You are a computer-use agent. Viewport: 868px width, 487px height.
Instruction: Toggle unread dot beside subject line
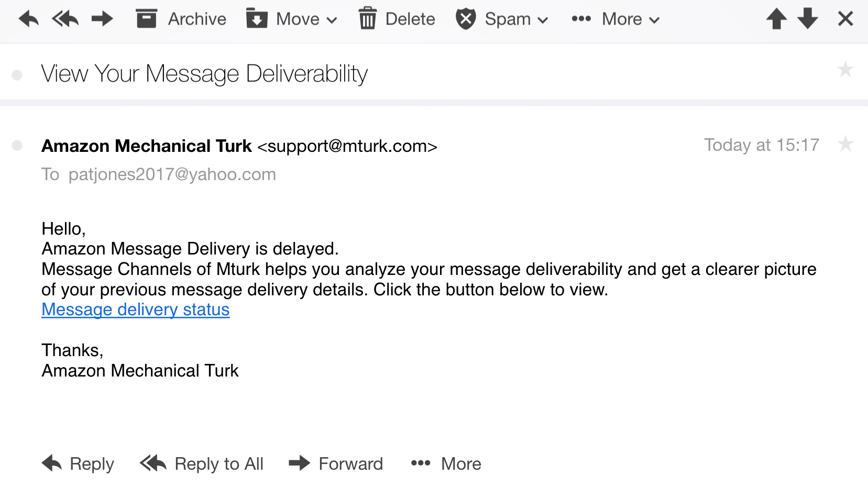point(17,75)
